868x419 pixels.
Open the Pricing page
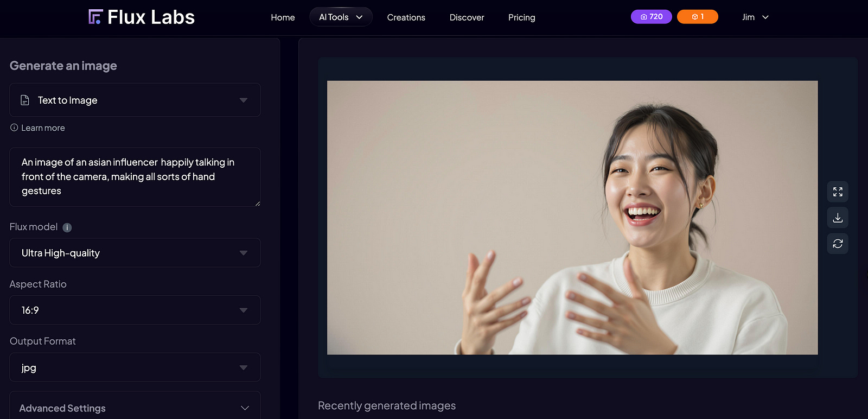click(521, 17)
